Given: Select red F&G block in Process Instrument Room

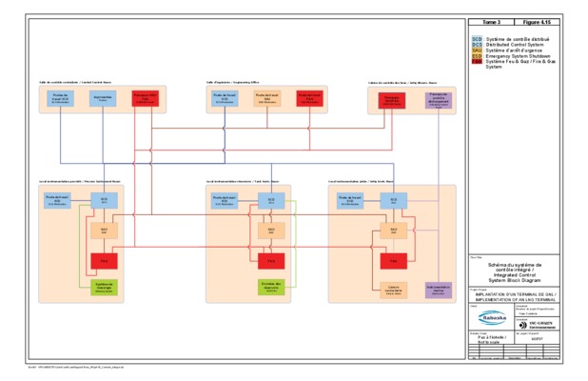Looking at the screenshot, I should [x=105, y=261].
